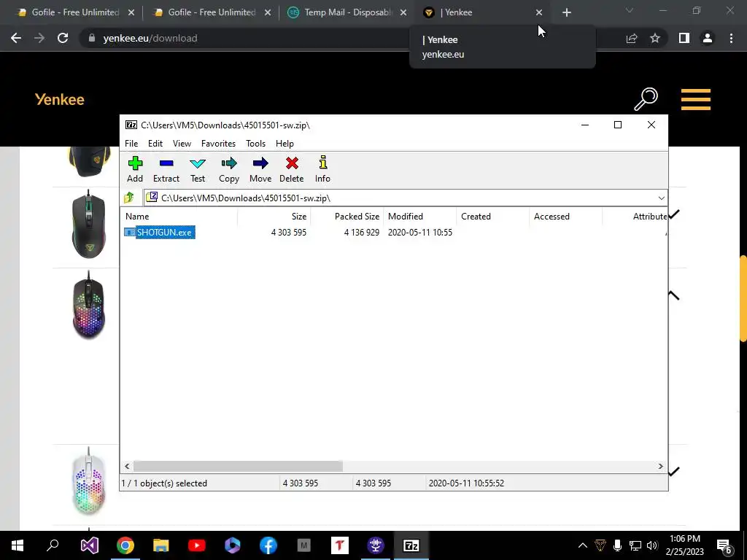Click the Chrome address bar URL
747x560 pixels.
point(150,38)
